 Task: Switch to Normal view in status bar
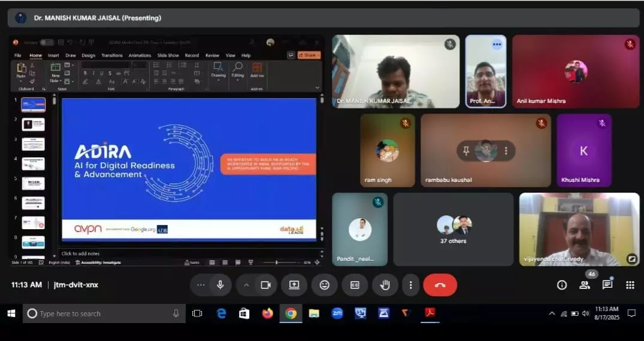tap(212, 263)
